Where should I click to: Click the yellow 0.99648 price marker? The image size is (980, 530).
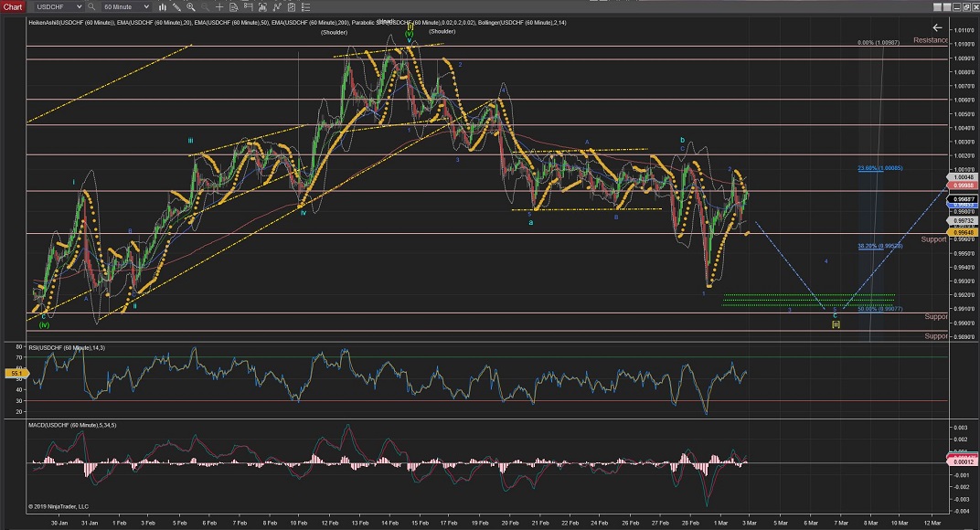pyautogui.click(x=963, y=232)
